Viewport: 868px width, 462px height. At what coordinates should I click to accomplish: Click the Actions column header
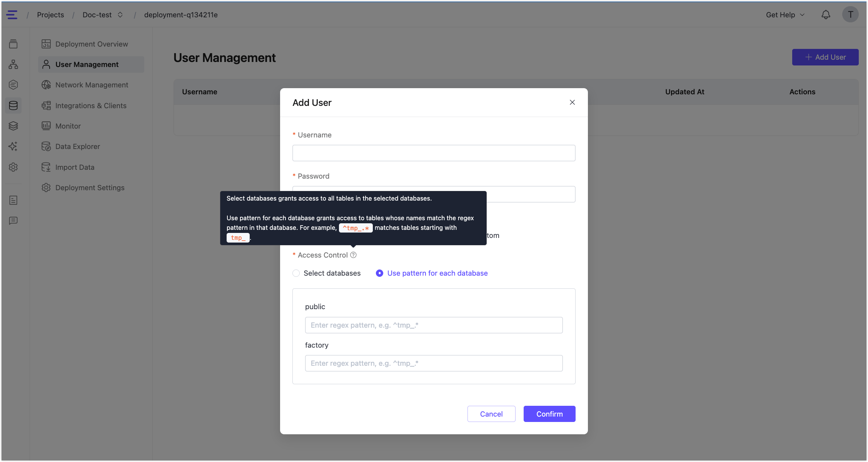(802, 92)
